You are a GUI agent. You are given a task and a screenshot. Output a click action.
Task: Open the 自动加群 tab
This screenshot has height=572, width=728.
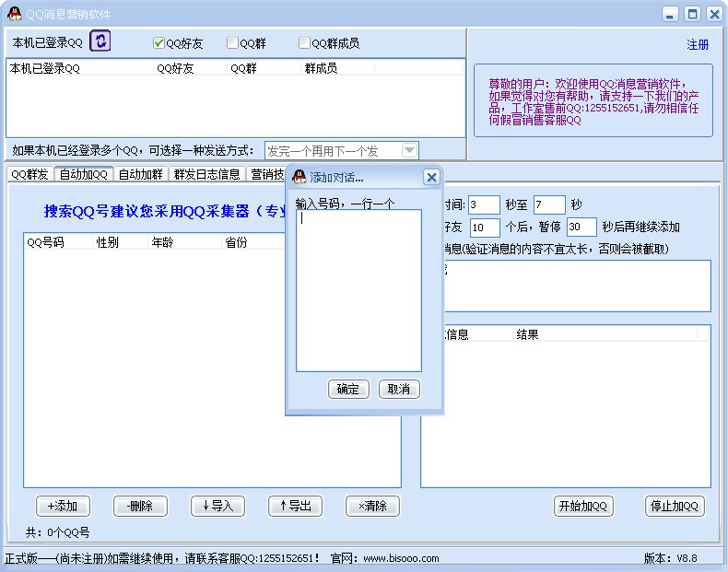point(141,174)
